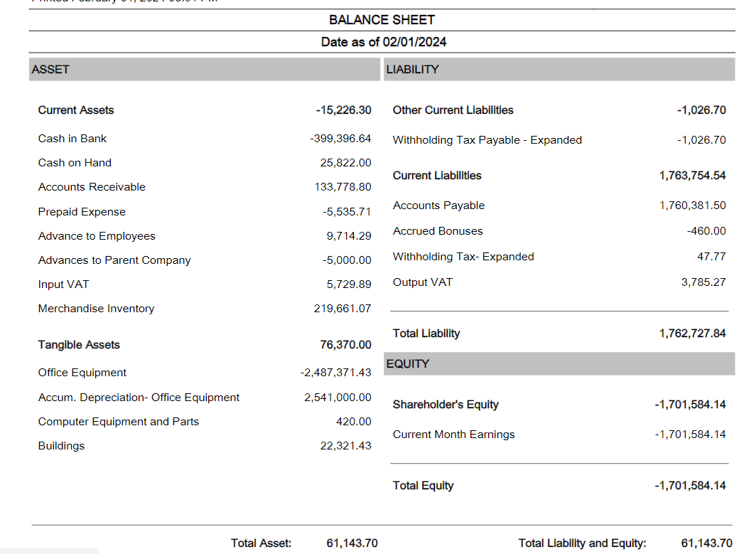Click the Current Month Earnings label
Screen dimensions: 756x554
pos(454,435)
